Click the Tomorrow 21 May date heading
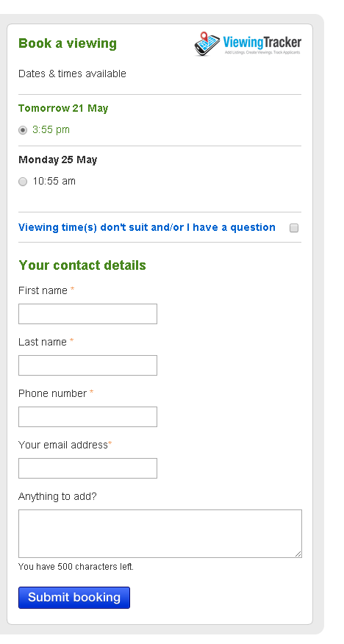The image size is (344, 644). point(63,108)
